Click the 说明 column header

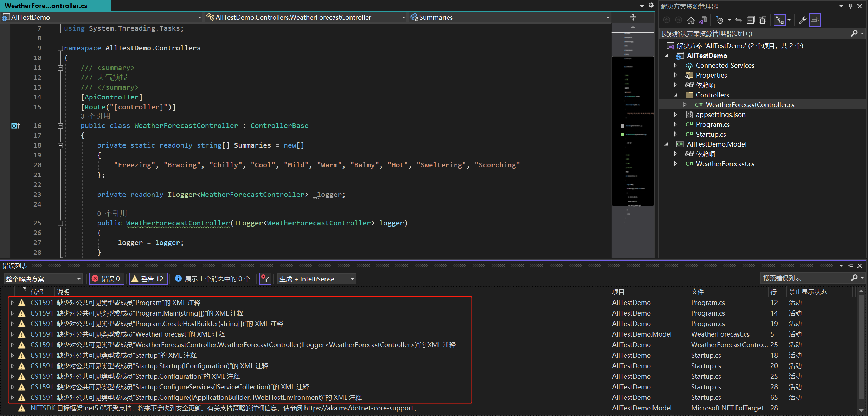[63, 292]
